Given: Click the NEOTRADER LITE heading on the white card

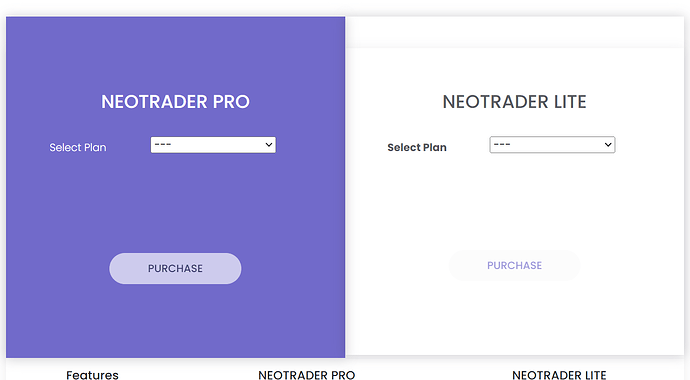Looking at the screenshot, I should [514, 102].
